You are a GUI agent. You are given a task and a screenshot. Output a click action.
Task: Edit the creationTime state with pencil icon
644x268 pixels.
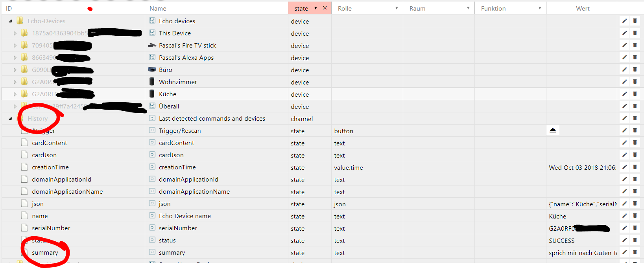click(624, 167)
